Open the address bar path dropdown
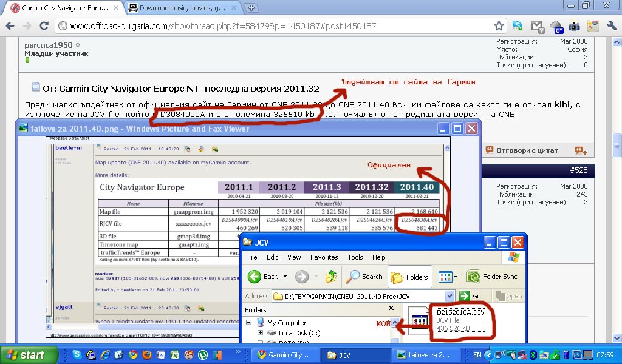 (449, 296)
